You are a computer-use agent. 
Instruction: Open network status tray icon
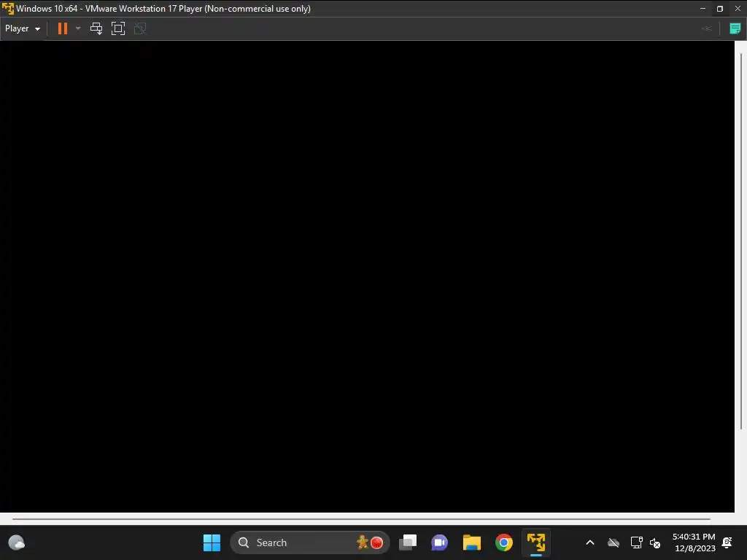(x=636, y=542)
